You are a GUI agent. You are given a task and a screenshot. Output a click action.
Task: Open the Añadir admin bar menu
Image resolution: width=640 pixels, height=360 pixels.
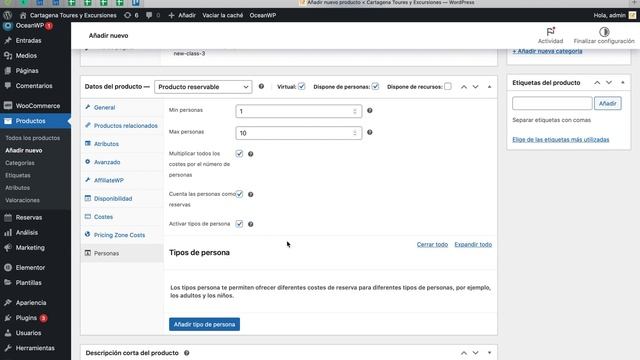pos(182,15)
